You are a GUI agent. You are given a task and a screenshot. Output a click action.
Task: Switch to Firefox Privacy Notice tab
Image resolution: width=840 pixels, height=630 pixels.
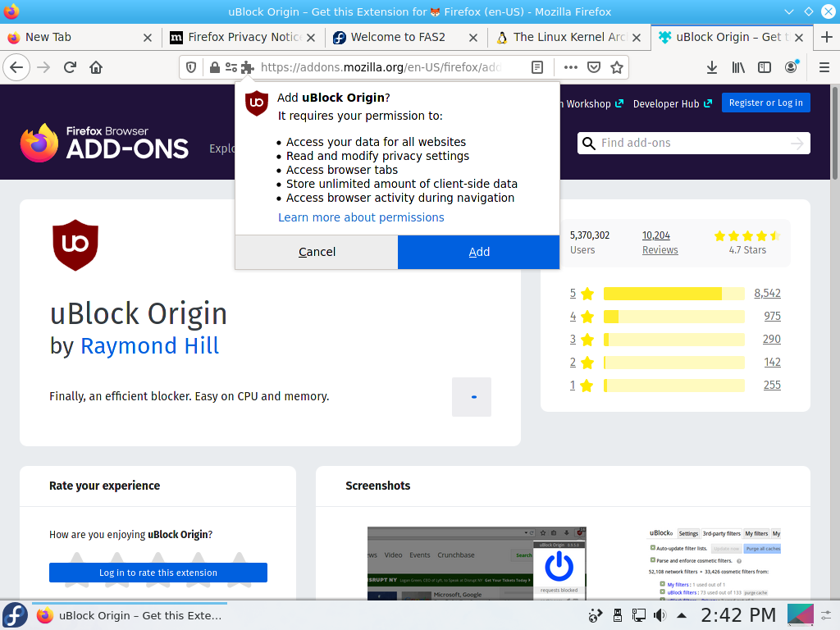[x=243, y=37]
